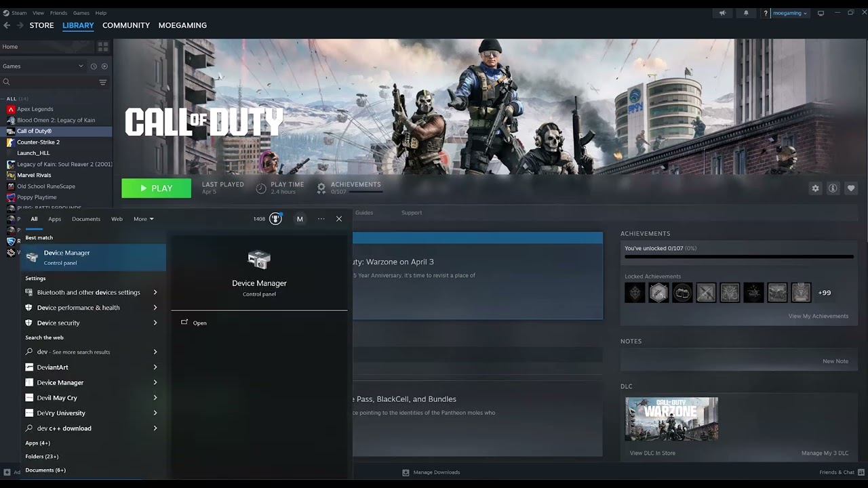Open the game information icon
868x488 pixels.
833,188
